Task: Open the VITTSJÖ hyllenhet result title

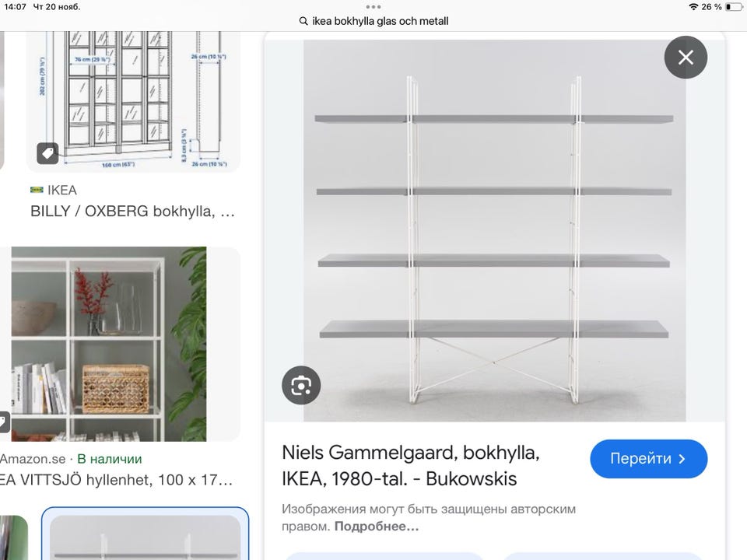Action: tap(116, 480)
